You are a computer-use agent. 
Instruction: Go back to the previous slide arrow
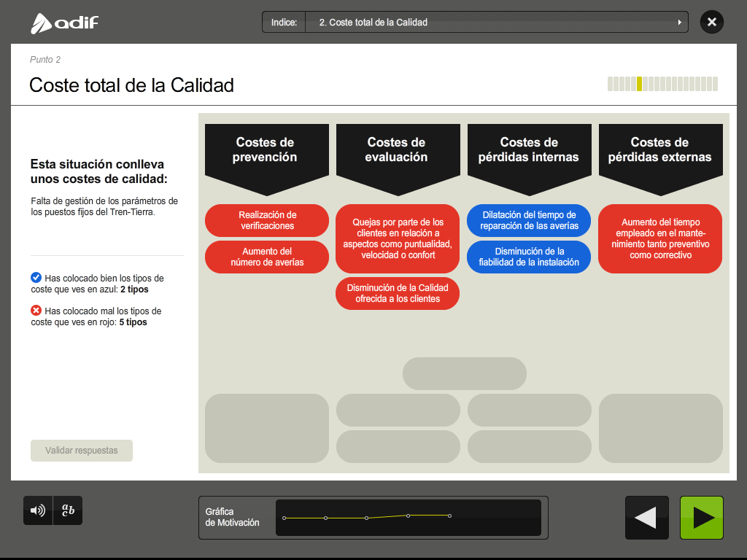tap(646, 518)
